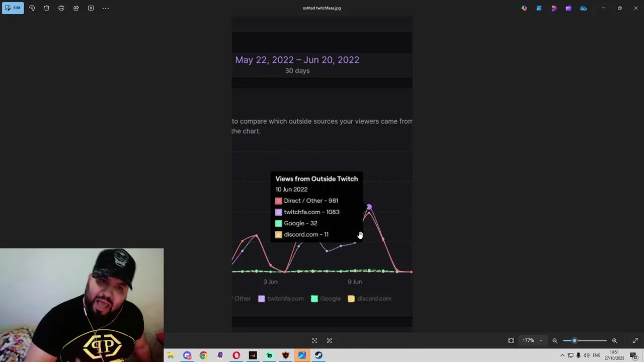Open Microsoft Designer icon in title bar
The height and width of the screenshot is (362, 644).
(554, 8)
